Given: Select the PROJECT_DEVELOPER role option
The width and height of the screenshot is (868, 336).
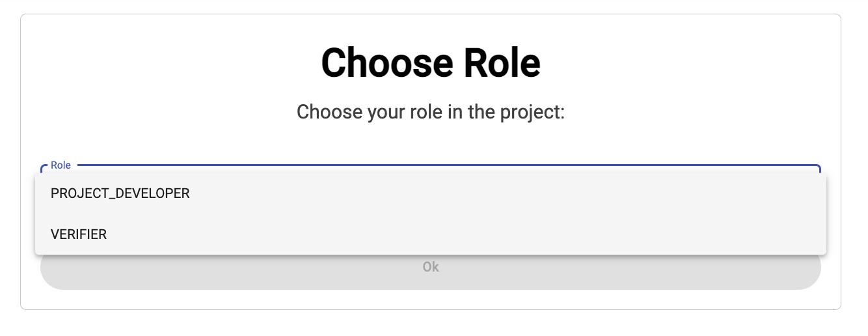Looking at the screenshot, I should (120, 193).
